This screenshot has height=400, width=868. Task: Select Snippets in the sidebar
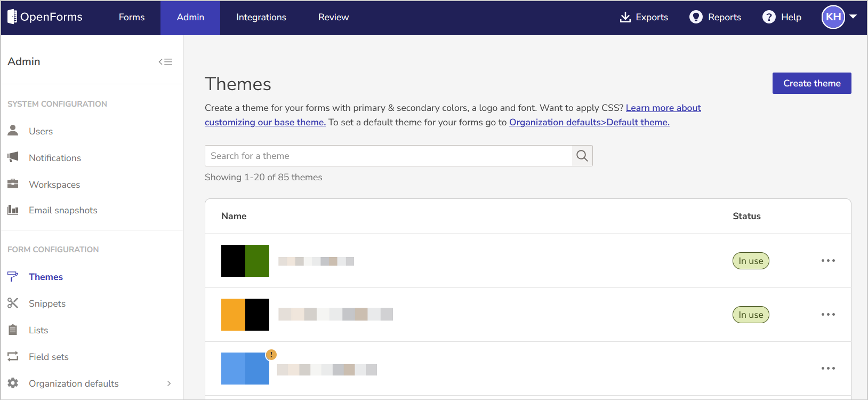coord(47,303)
